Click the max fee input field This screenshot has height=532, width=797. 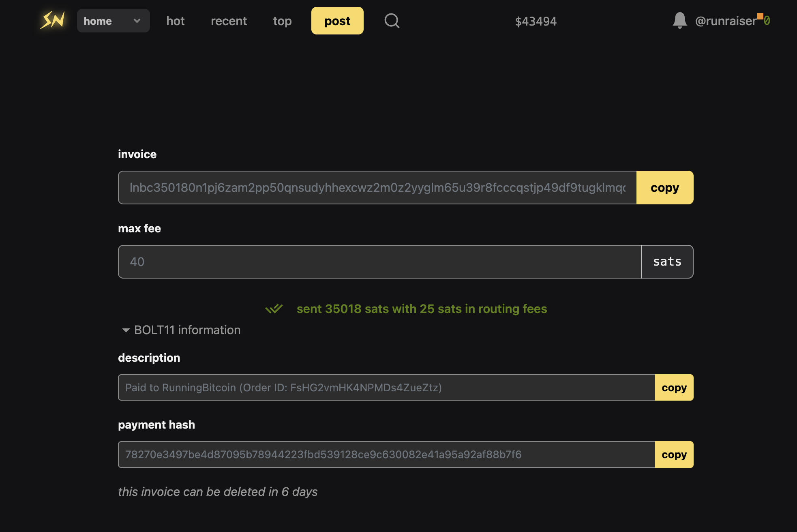[x=379, y=262]
